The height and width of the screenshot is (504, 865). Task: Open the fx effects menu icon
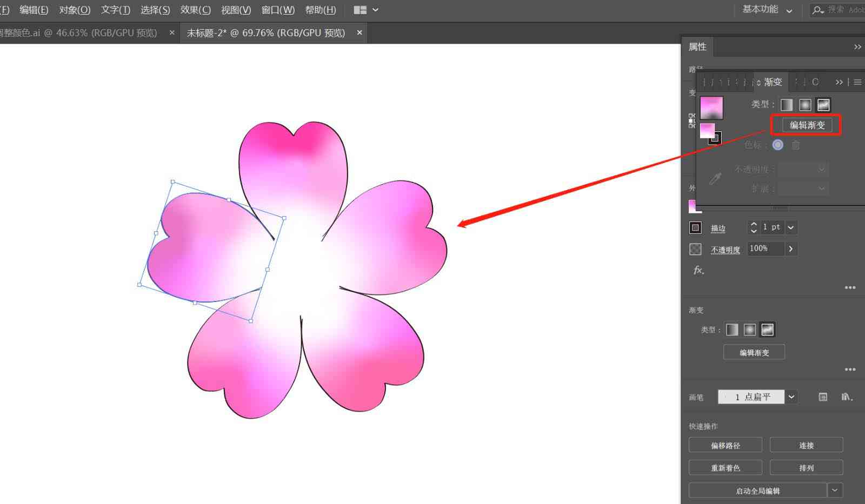click(x=698, y=270)
